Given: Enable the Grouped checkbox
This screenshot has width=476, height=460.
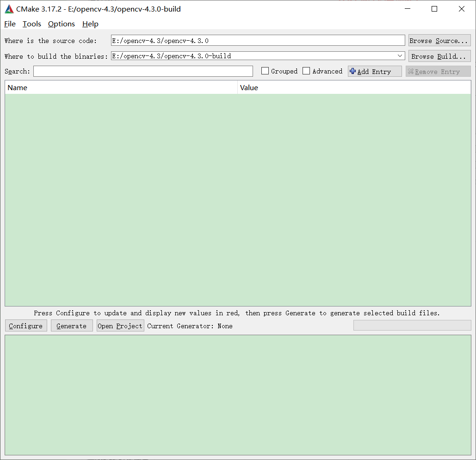Looking at the screenshot, I should click(x=265, y=71).
